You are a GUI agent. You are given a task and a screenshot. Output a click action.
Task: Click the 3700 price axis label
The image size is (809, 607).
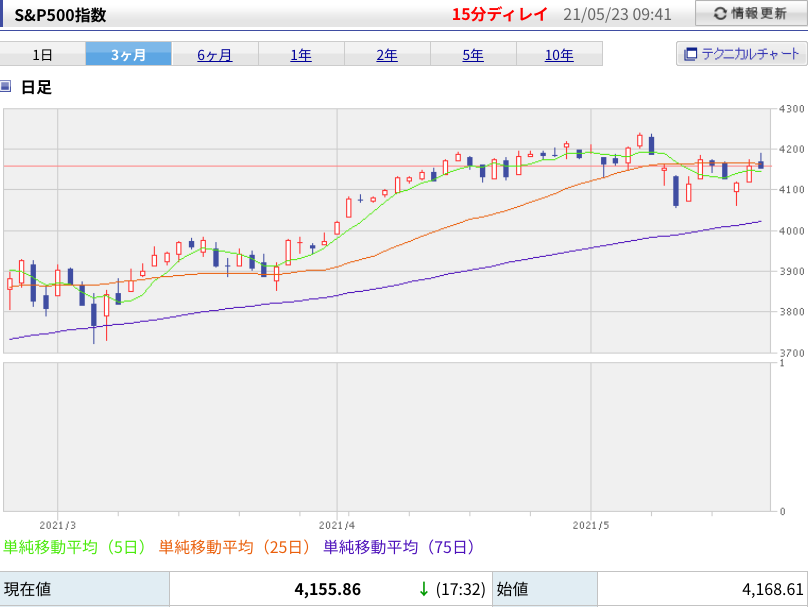click(x=791, y=353)
